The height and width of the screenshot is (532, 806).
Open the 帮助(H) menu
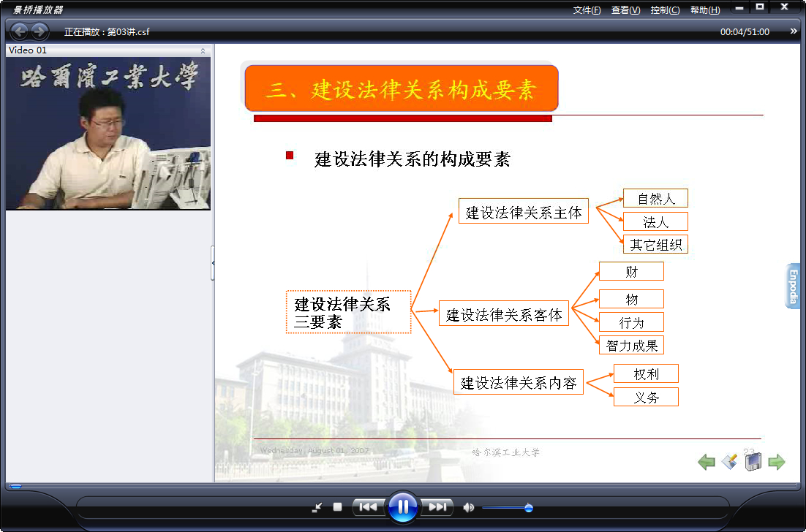(705, 10)
